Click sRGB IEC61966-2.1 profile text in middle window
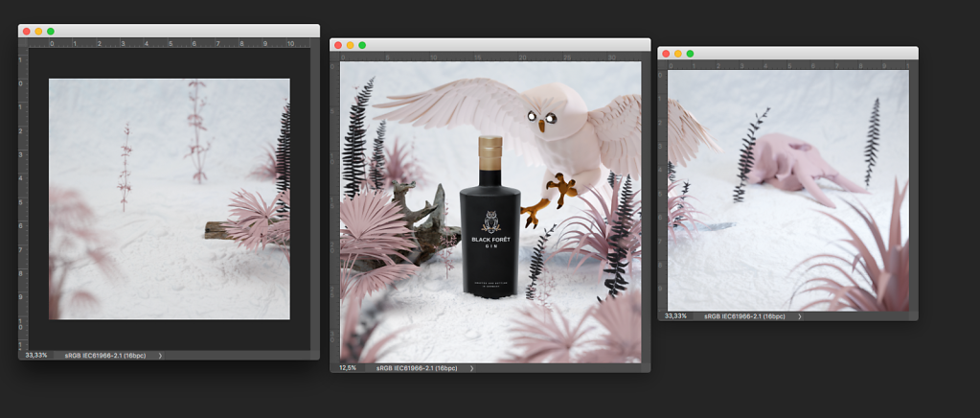Image resolution: width=980 pixels, height=418 pixels. 417,368
